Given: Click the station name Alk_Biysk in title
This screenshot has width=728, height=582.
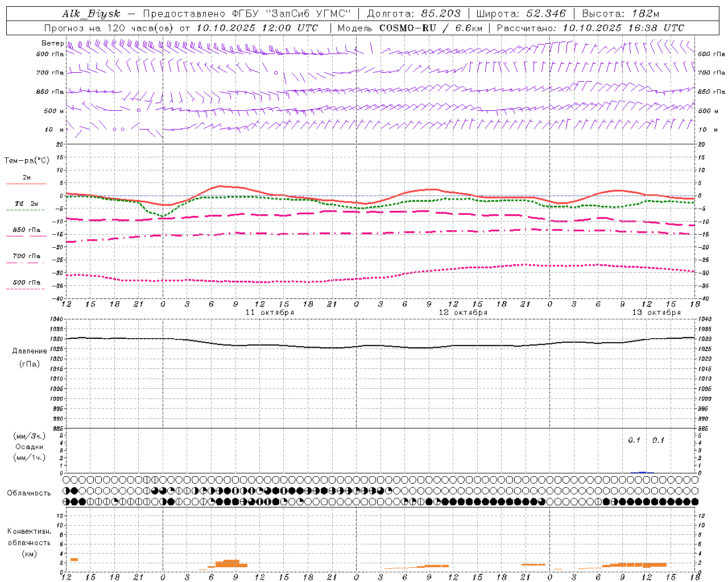Looking at the screenshot, I should tap(91, 14).
